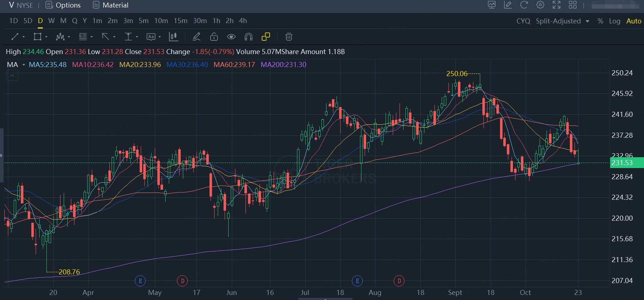The image size is (644, 300).
Task: Switch to the 10m interval
Action: (161, 21)
